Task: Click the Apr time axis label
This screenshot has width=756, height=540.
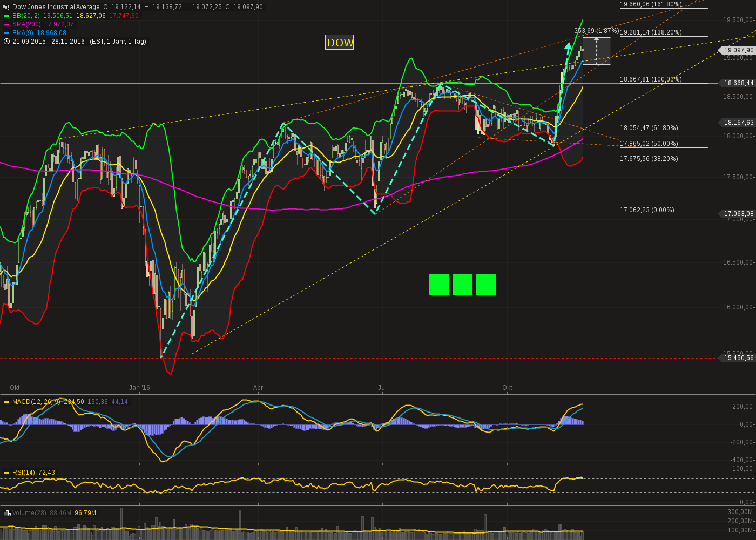Action: pyautogui.click(x=258, y=388)
